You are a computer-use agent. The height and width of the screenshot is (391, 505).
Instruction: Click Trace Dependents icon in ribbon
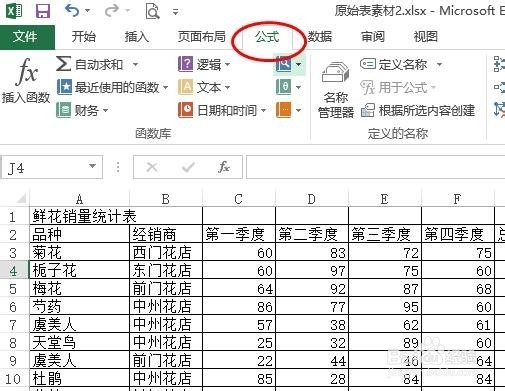[499, 87]
